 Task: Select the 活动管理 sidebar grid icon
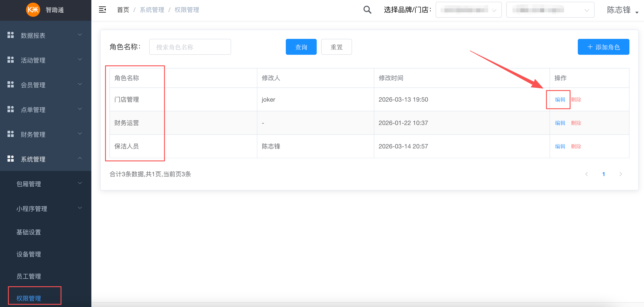(11, 60)
